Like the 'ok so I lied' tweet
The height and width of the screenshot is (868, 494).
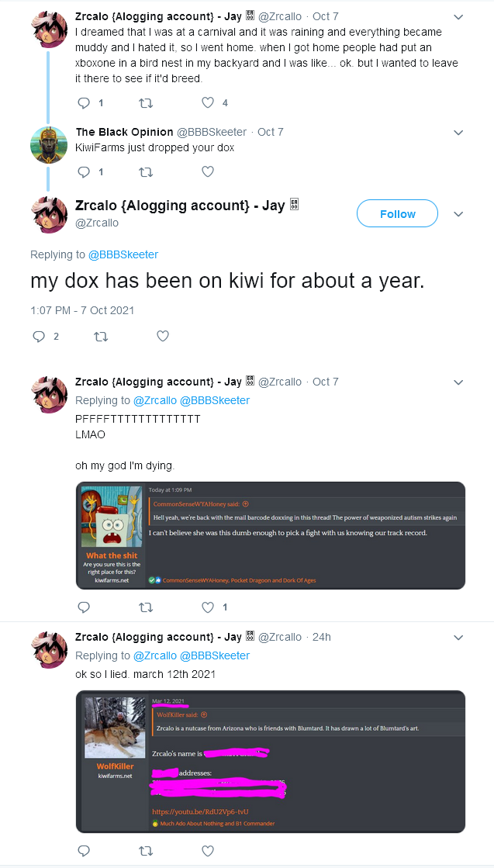coord(207,851)
